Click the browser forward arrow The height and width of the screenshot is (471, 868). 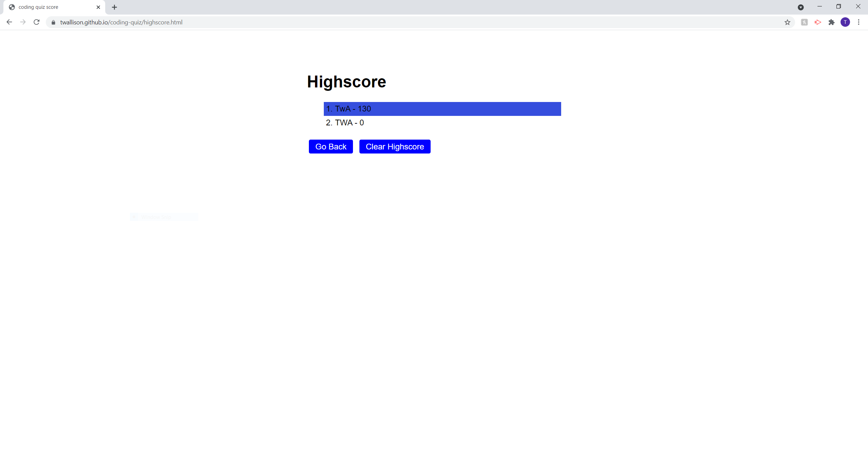[23, 22]
